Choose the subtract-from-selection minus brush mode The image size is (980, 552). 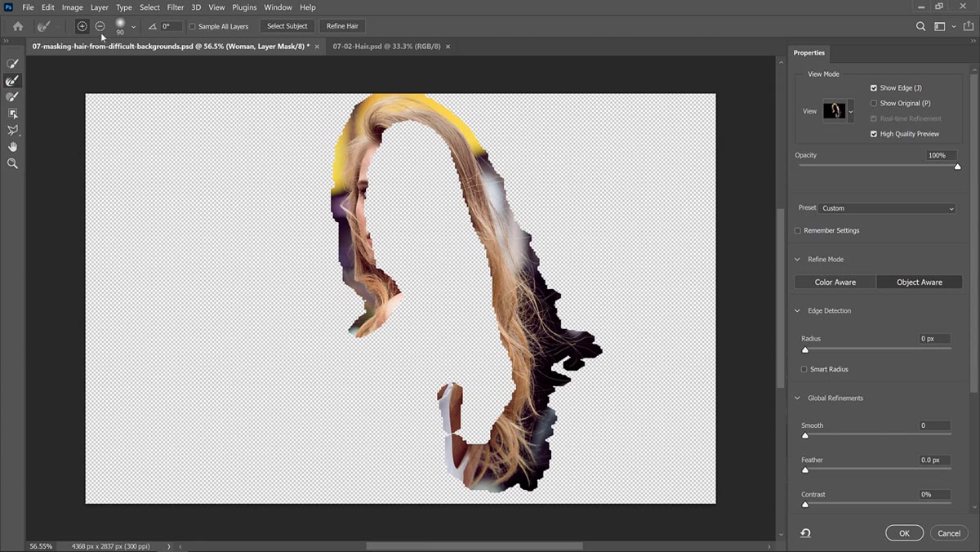(x=100, y=26)
